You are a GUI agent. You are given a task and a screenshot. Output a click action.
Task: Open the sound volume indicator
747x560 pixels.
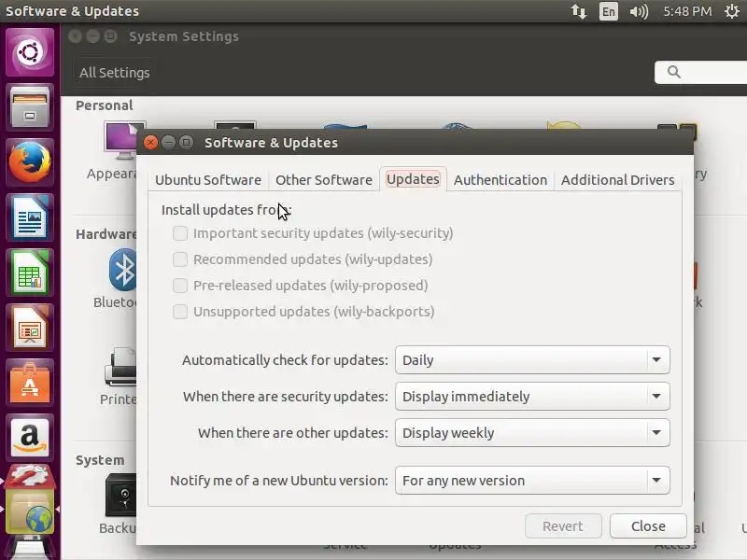tap(639, 11)
